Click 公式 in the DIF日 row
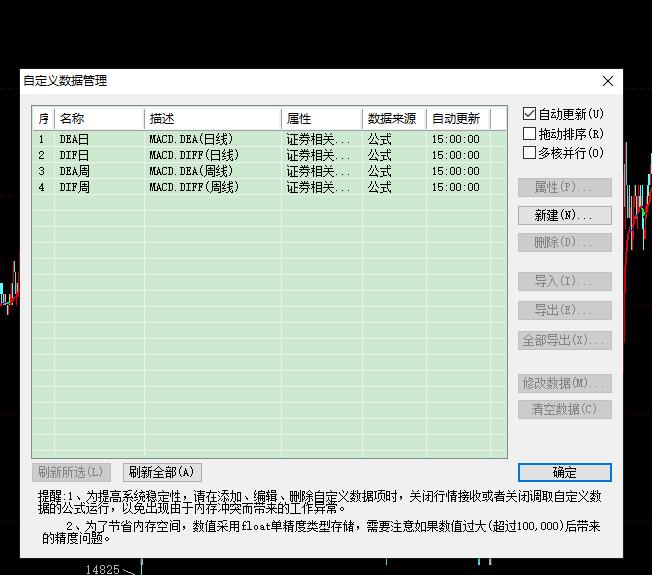This screenshot has height=575, width=652. 379,155
